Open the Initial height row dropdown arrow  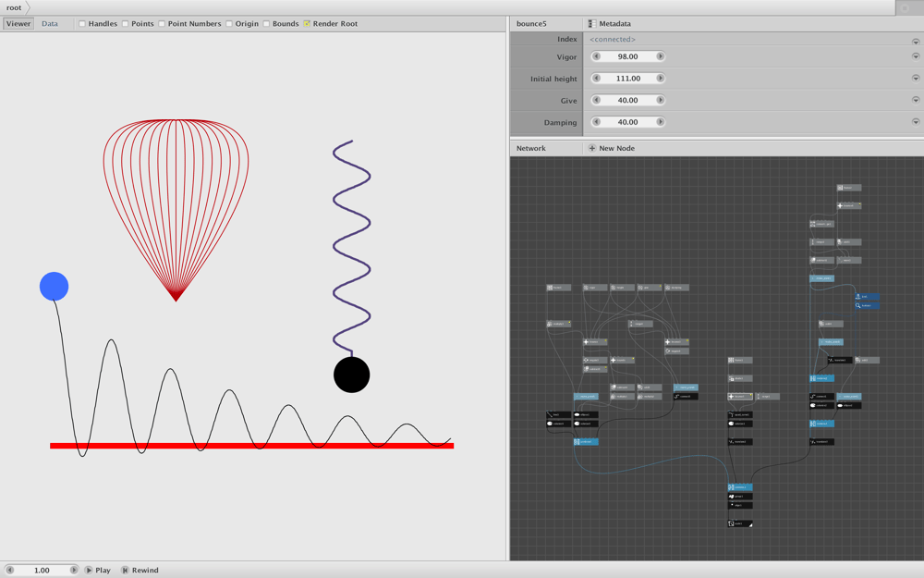coord(916,78)
